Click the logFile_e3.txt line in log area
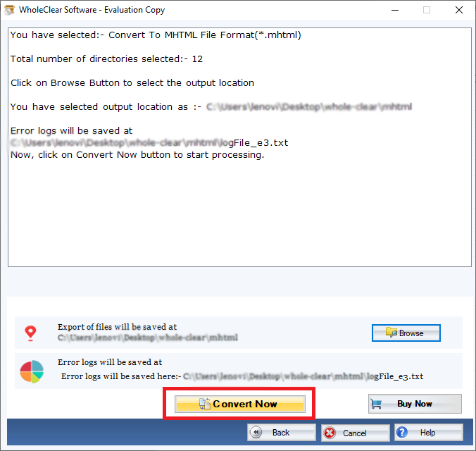Viewport: 476px width, 451px height. coord(149,143)
